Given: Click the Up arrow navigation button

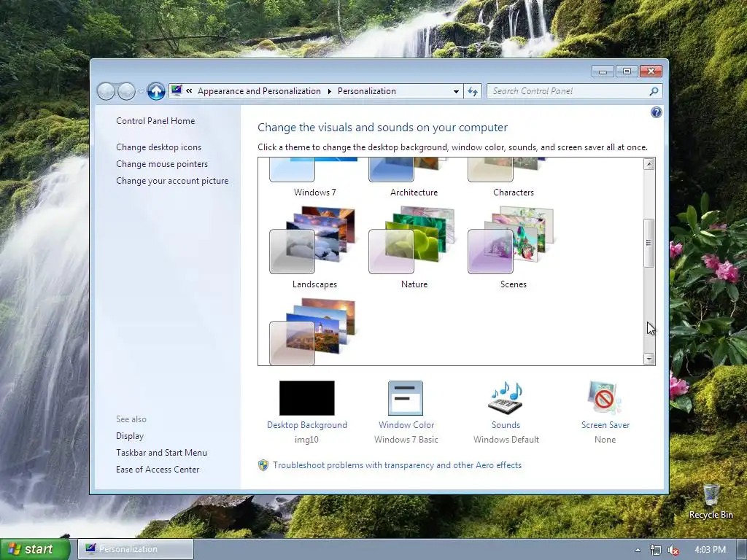Looking at the screenshot, I should coord(156,91).
